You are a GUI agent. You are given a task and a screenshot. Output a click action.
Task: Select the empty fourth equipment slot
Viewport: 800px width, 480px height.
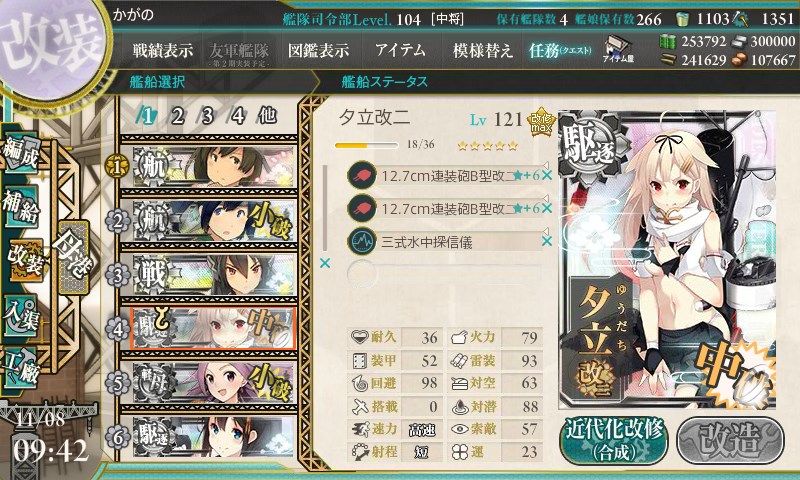point(444,274)
